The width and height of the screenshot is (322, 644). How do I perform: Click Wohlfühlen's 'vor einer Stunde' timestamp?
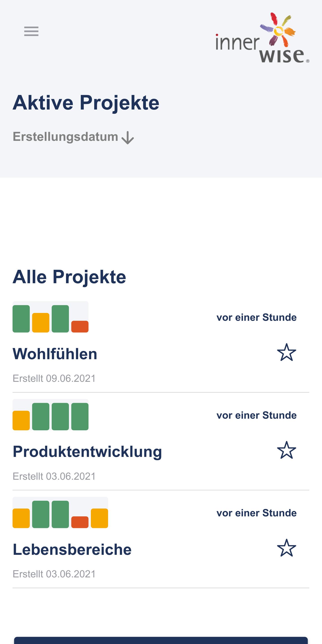tap(256, 317)
